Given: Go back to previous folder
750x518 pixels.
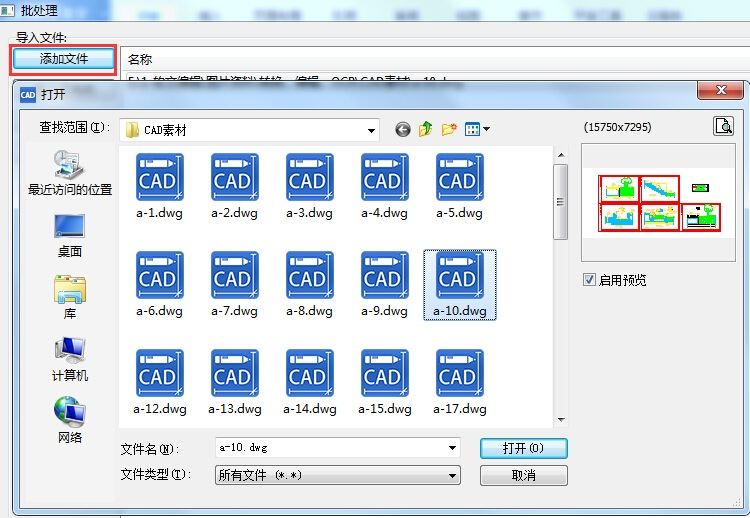Looking at the screenshot, I should pos(403,129).
